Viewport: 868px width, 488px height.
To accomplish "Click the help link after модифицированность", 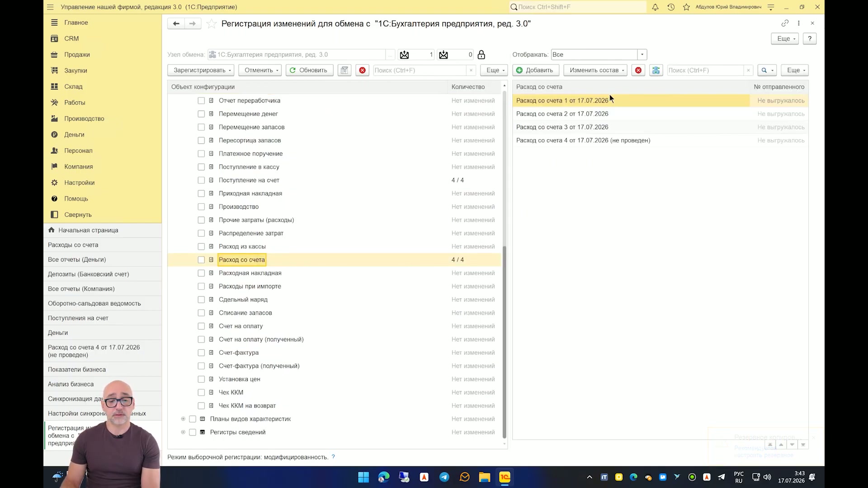I will pos(333,457).
